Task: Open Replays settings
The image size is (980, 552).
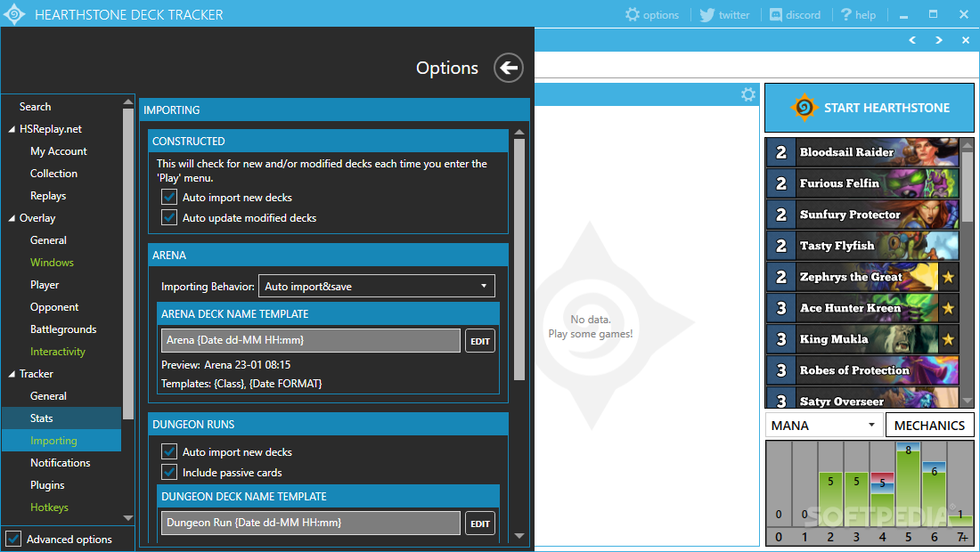Action: (48, 196)
